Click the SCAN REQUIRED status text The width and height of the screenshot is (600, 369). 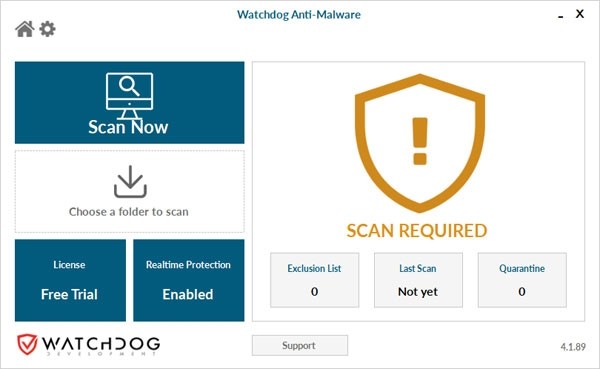(x=417, y=231)
